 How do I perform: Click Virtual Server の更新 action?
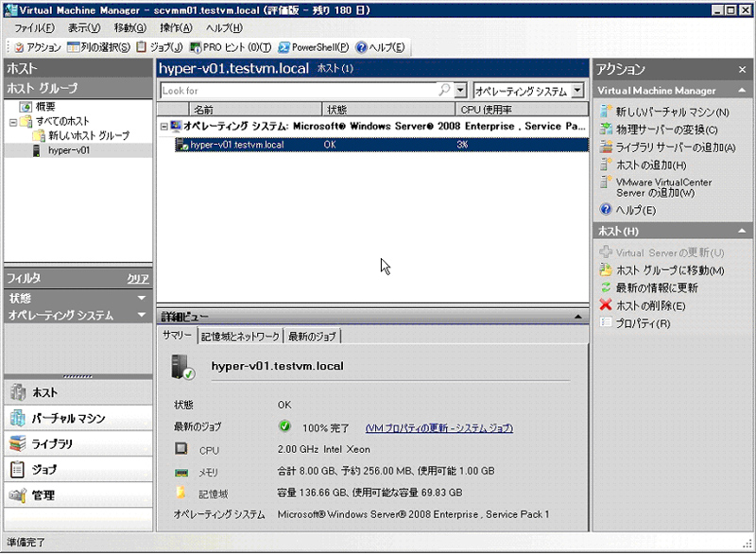point(661,252)
